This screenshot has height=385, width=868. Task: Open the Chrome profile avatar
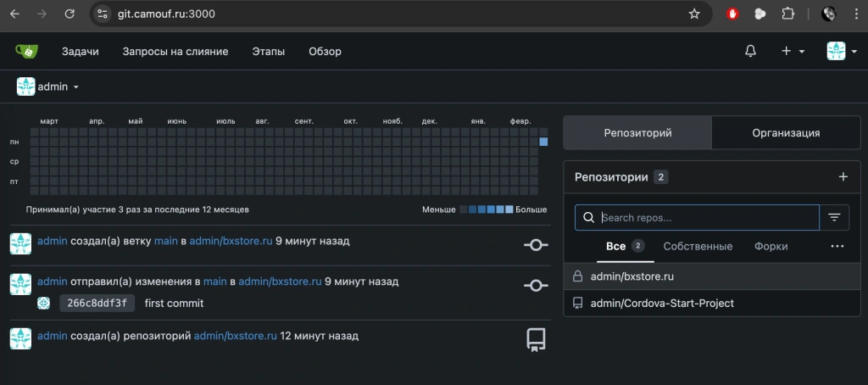pos(829,14)
